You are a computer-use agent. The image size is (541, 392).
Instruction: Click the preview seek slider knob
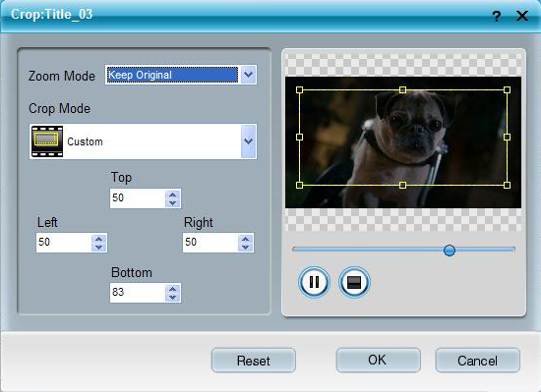coord(450,251)
